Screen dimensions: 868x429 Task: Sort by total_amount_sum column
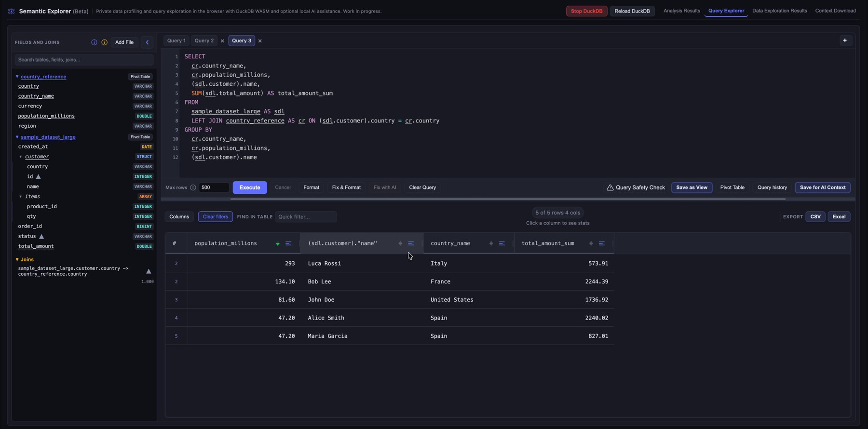click(591, 243)
